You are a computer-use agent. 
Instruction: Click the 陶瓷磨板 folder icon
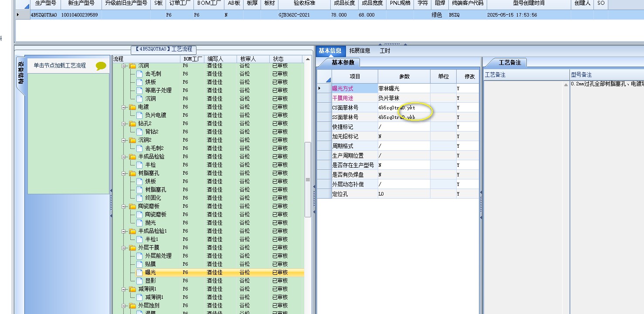tap(132, 206)
